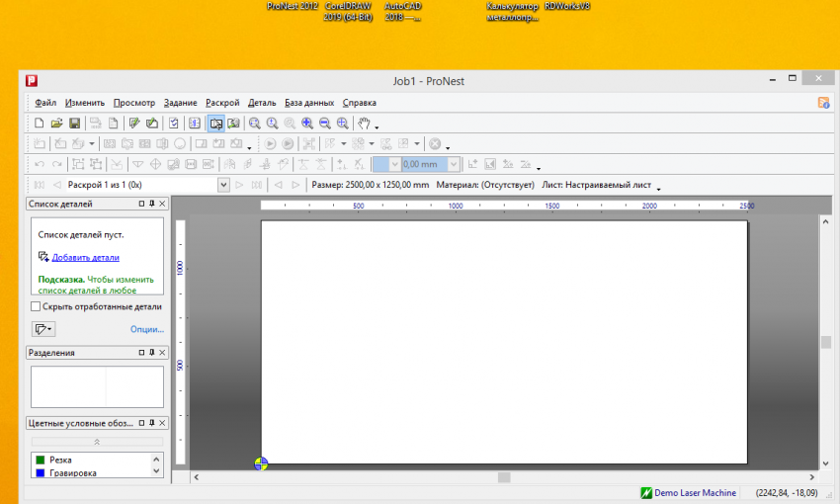840x504 pixels.
Task: Select the Pan hand tool
Action: click(x=364, y=124)
